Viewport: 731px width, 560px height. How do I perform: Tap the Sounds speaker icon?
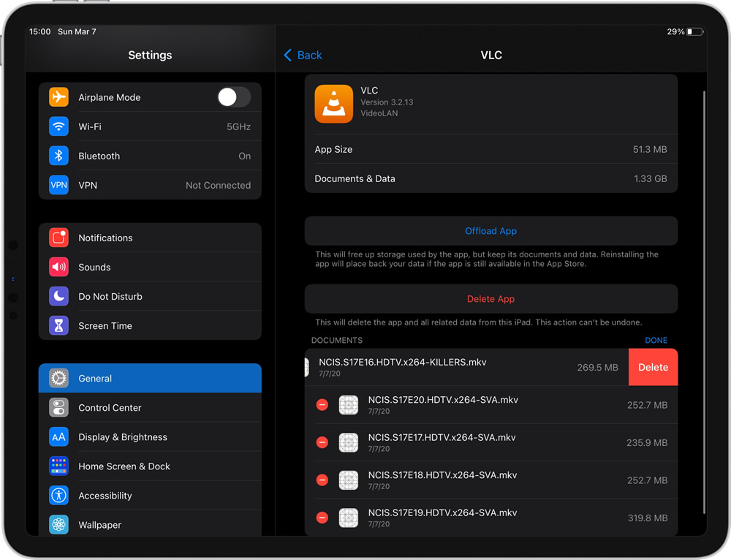(58, 267)
